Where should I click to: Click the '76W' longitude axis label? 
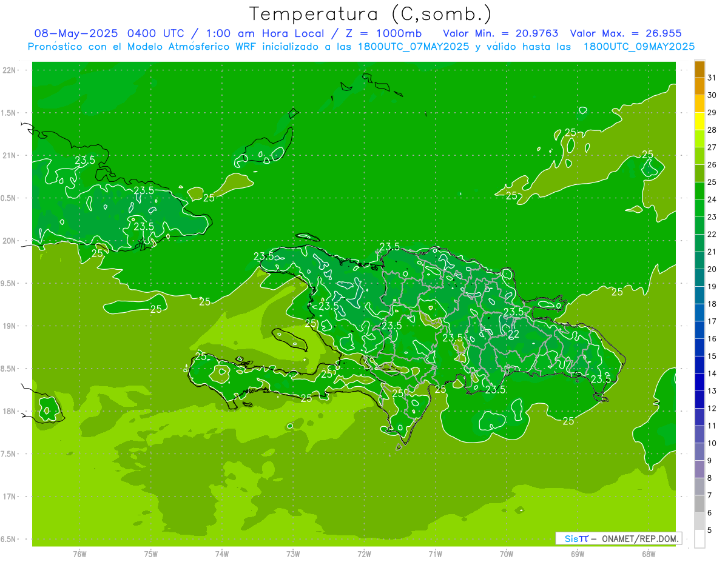79,555
